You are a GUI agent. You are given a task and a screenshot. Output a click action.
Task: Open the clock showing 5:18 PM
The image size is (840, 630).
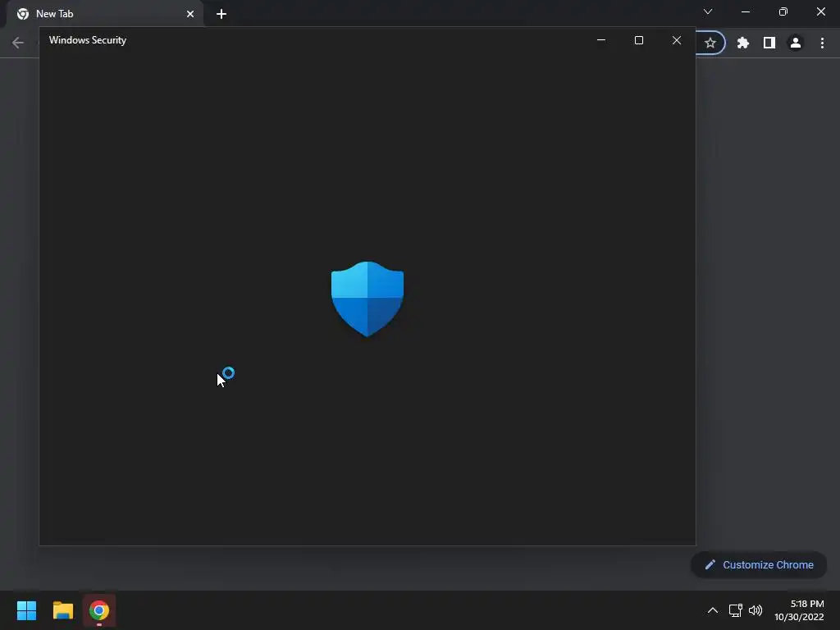tap(799, 610)
